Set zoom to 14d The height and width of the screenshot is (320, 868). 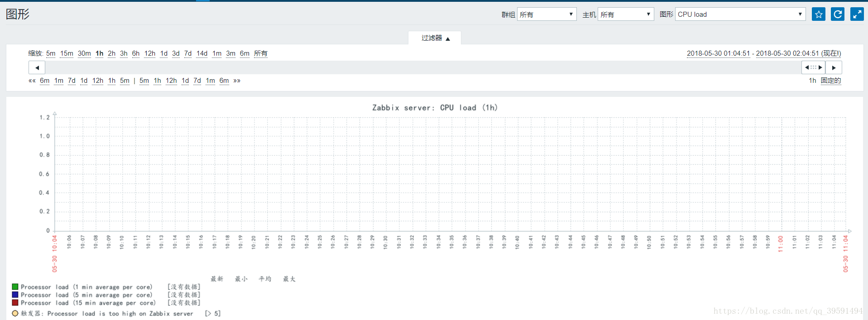pos(202,53)
